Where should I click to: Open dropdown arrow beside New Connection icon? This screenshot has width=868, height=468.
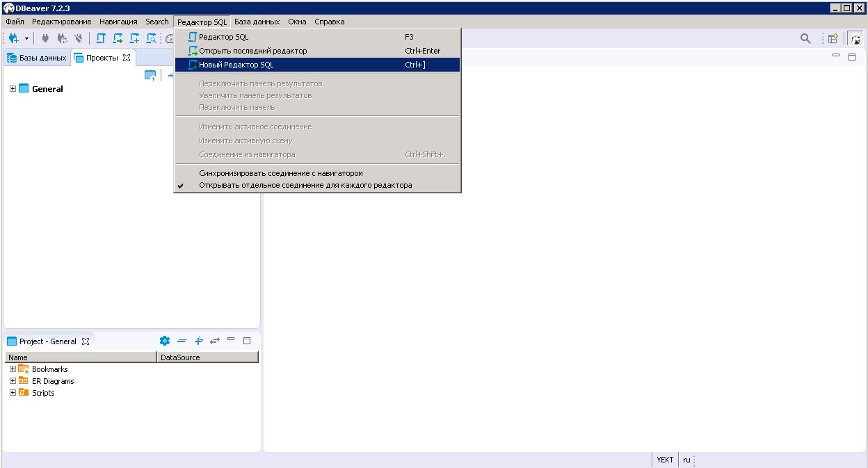point(26,39)
